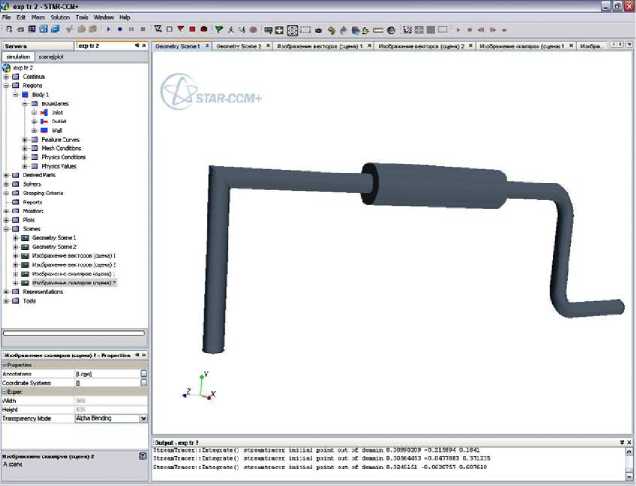
Task: Click the ruler measure distance icon
Action: (x=378, y=30)
